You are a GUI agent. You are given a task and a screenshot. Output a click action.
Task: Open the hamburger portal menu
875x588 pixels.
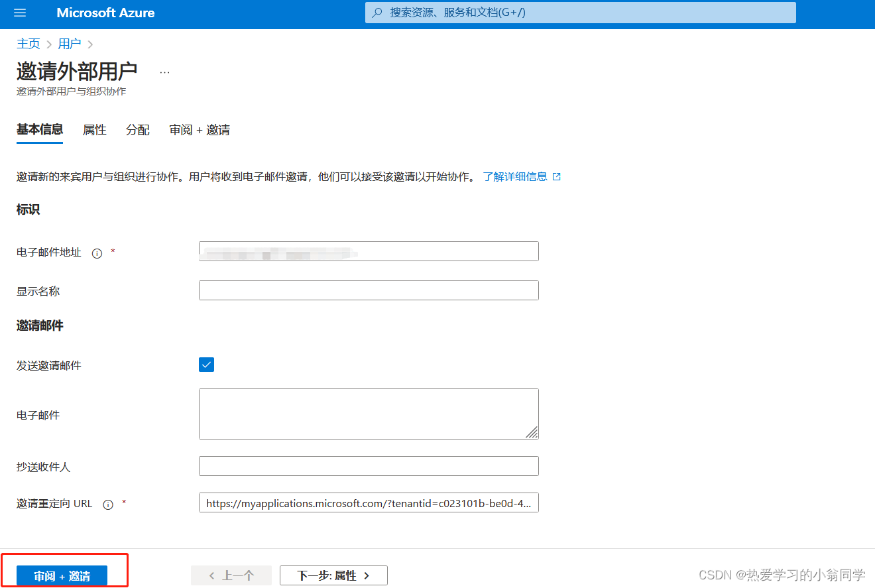[20, 13]
